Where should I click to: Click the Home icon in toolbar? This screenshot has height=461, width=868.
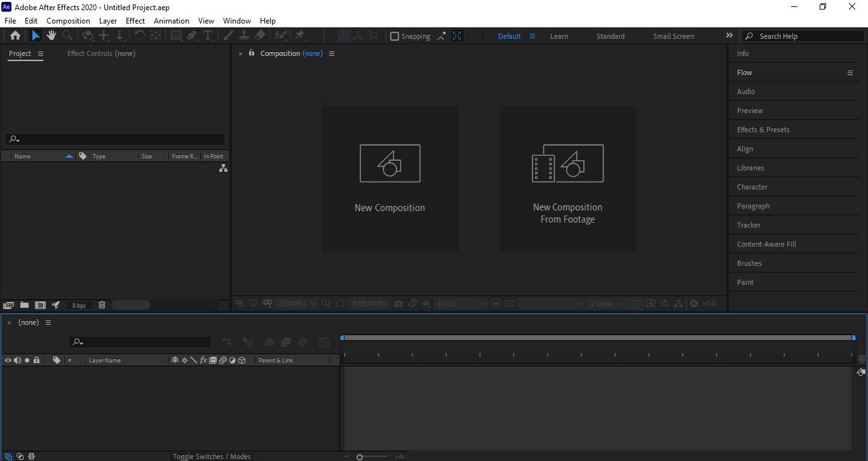pyautogui.click(x=15, y=36)
